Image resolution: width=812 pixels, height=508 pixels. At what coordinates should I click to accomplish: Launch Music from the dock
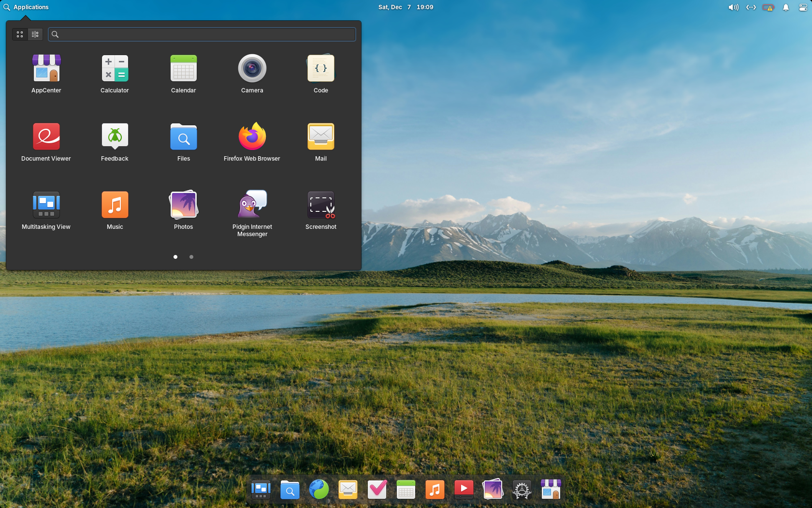pos(435,490)
